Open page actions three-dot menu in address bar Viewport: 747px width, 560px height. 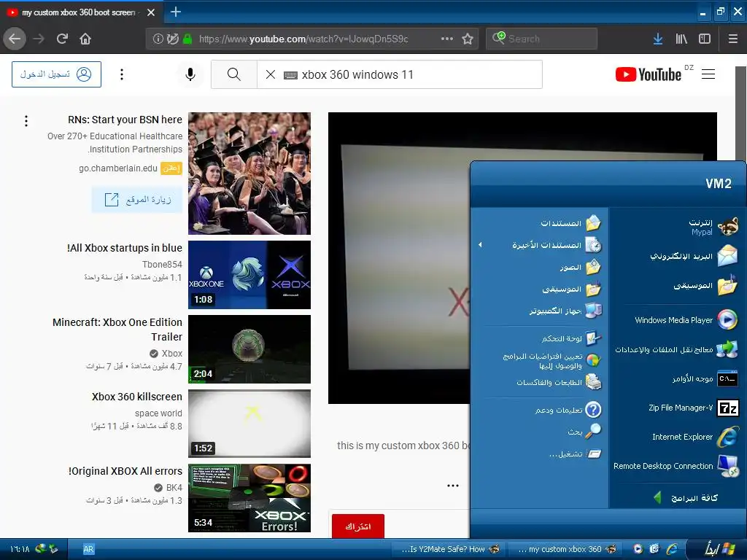[447, 39]
